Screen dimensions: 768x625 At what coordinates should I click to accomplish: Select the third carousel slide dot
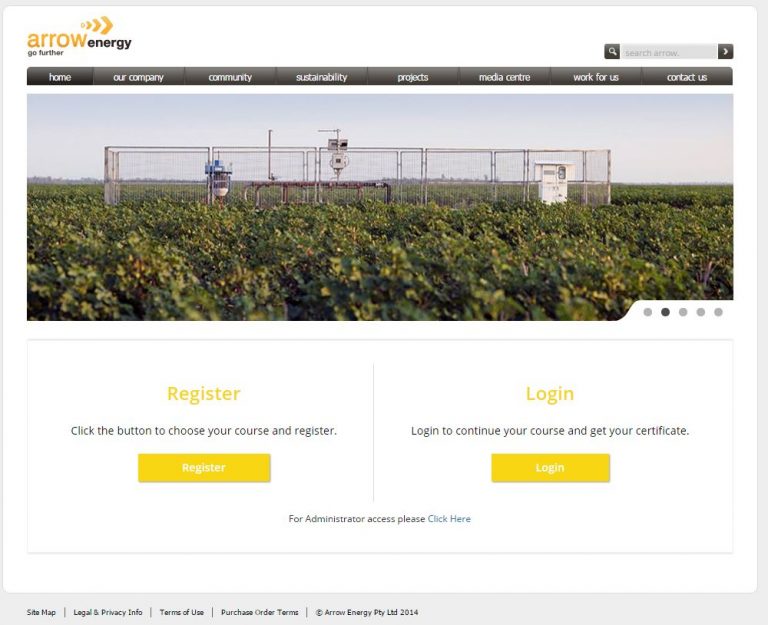coord(683,312)
